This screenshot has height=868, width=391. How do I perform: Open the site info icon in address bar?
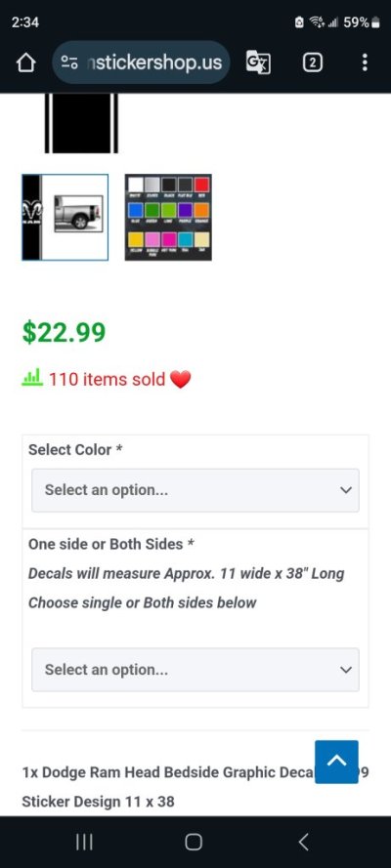click(69, 62)
